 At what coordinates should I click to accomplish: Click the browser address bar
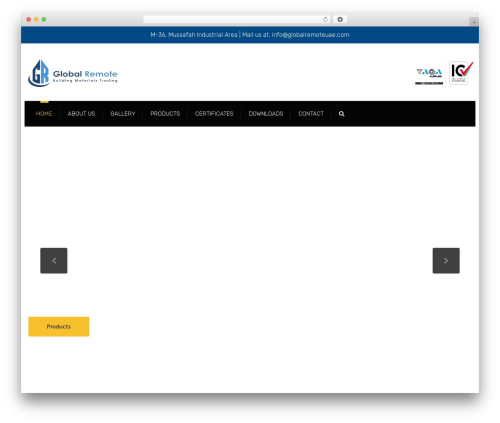click(x=237, y=19)
